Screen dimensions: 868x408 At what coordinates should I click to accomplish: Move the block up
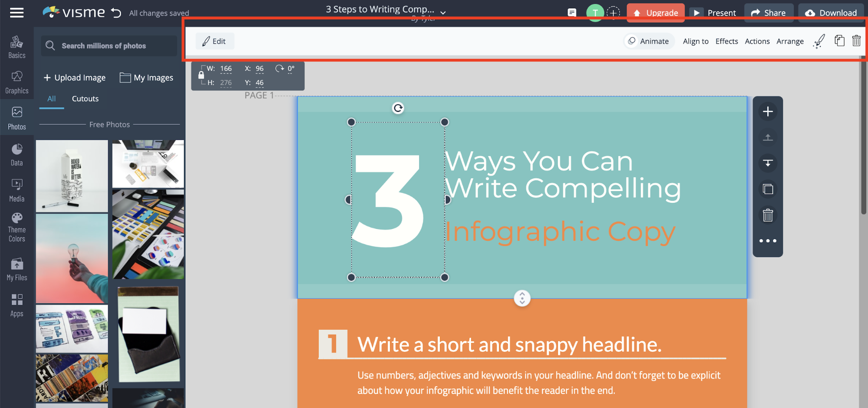click(768, 137)
